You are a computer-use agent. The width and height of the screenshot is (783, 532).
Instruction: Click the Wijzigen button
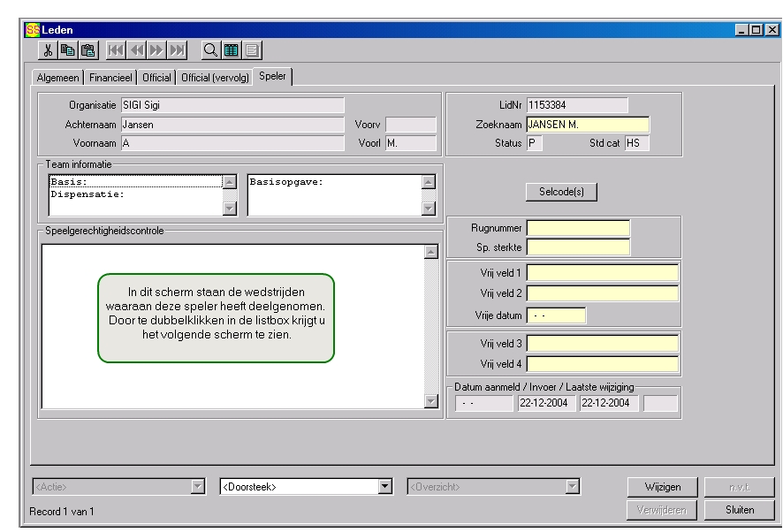(x=663, y=487)
